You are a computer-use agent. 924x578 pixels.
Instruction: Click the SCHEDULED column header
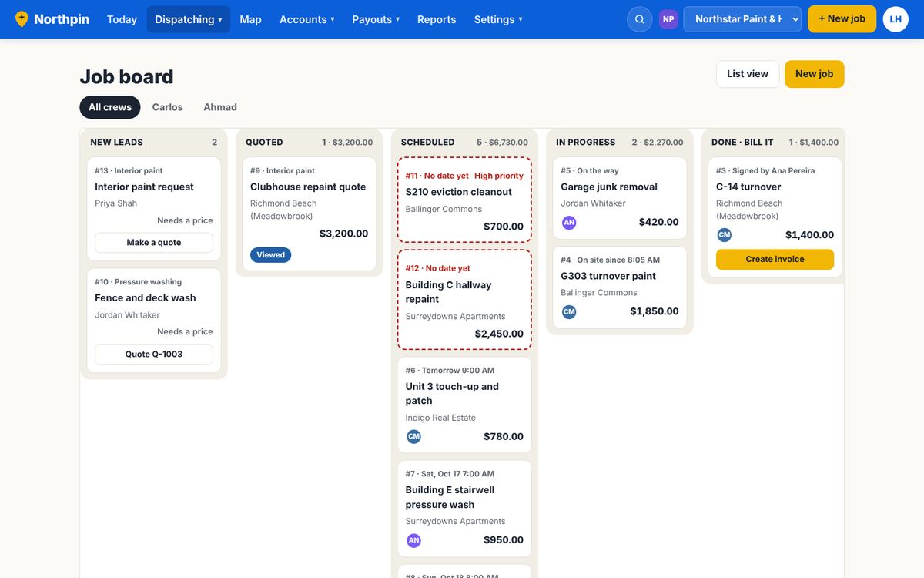coord(427,143)
